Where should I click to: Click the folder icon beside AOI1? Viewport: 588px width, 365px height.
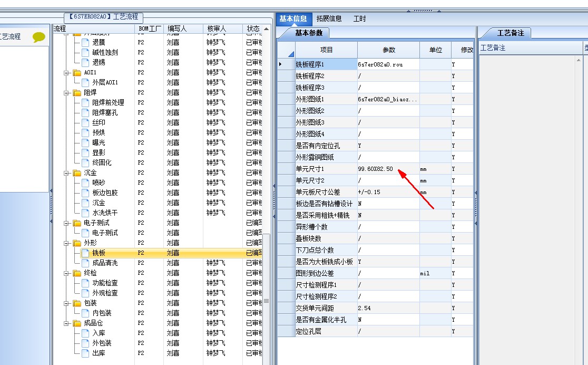click(77, 72)
